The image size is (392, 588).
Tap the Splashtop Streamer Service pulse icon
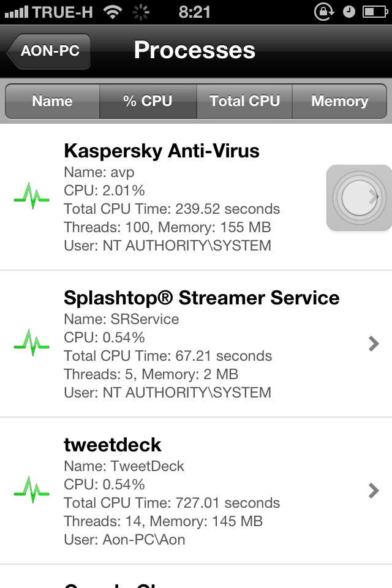coord(31,344)
